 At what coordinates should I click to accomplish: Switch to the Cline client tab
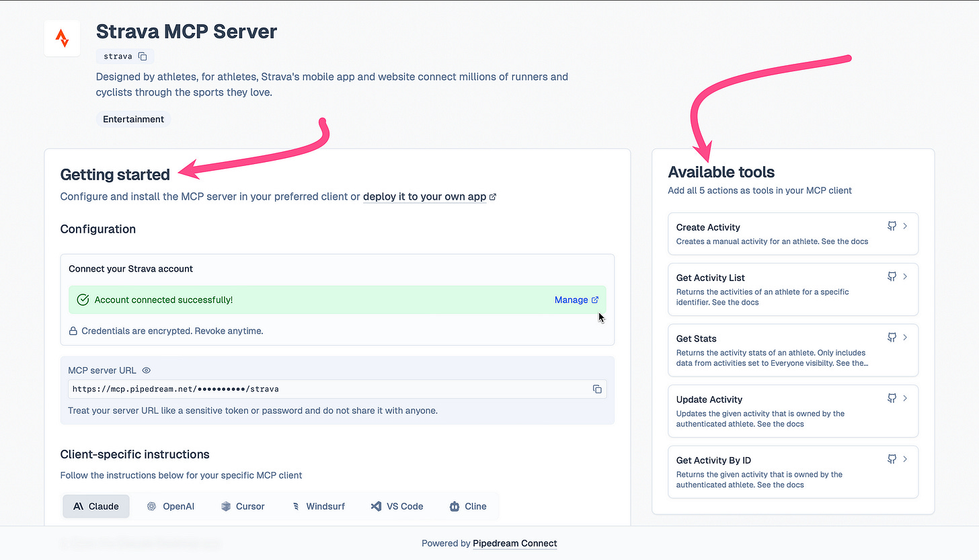468,506
